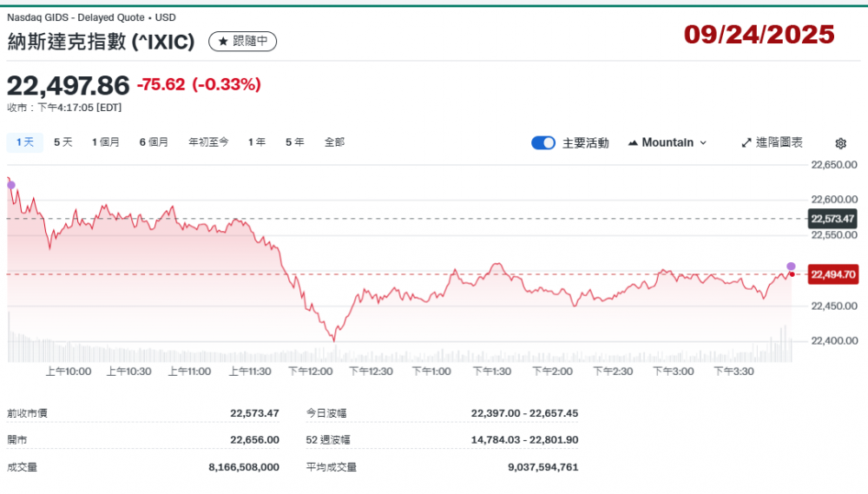The width and height of the screenshot is (868, 494).
Task: Show the 1年 chart range
Action: [x=256, y=142]
